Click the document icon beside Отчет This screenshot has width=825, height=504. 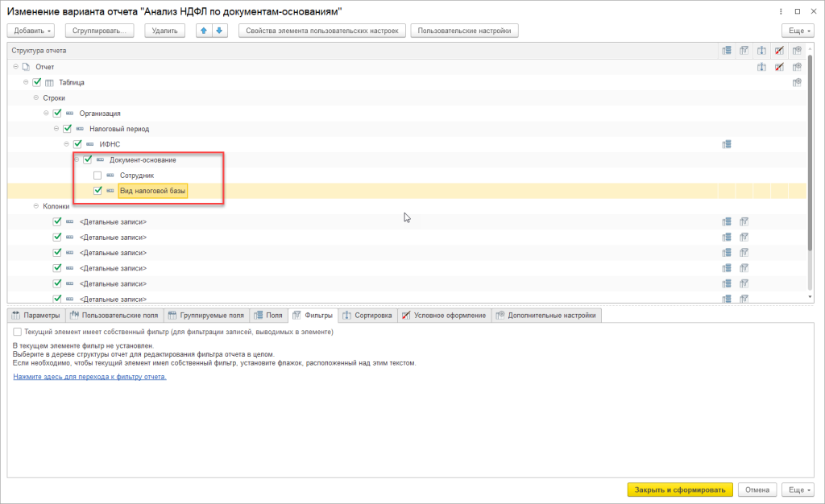(26, 67)
